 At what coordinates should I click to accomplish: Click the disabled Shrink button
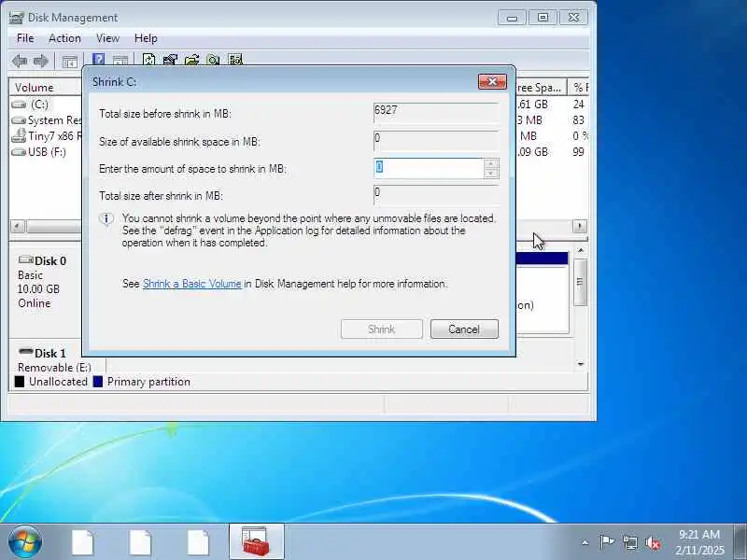381,329
